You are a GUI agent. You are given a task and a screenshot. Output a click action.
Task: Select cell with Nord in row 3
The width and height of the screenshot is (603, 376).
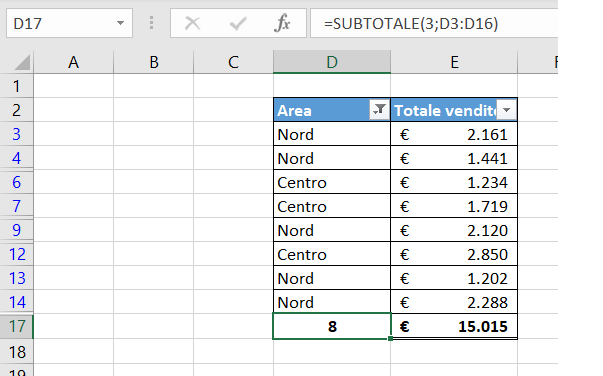(x=332, y=134)
